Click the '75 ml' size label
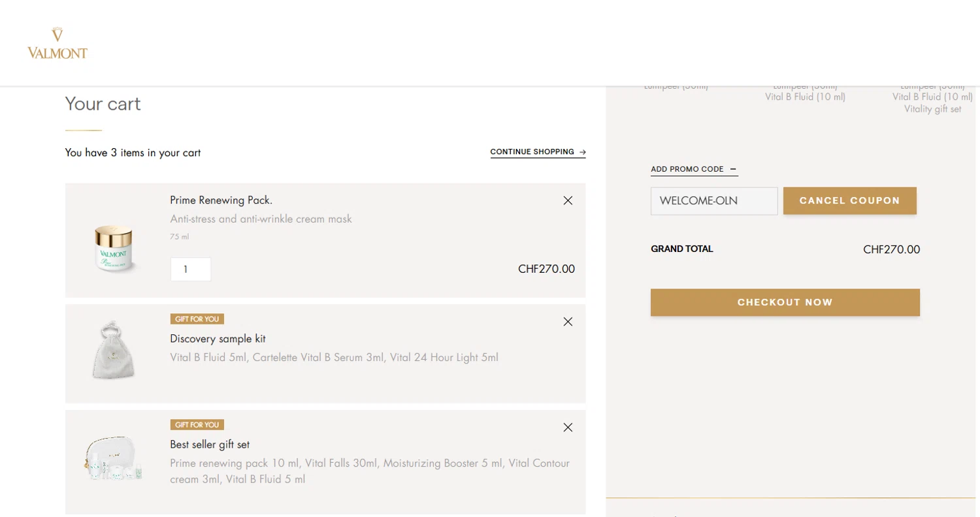980x517 pixels. (x=180, y=237)
